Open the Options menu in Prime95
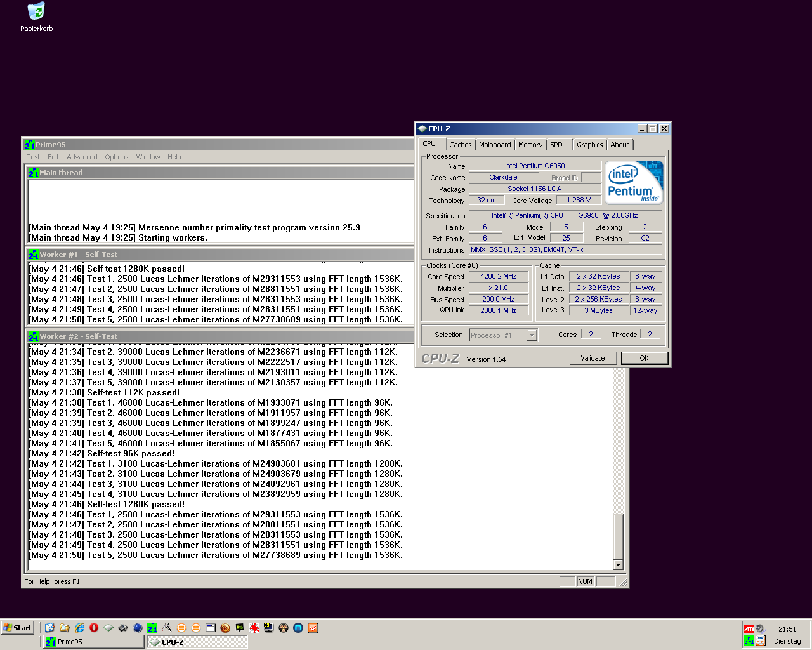The height and width of the screenshot is (650, 812). click(117, 157)
